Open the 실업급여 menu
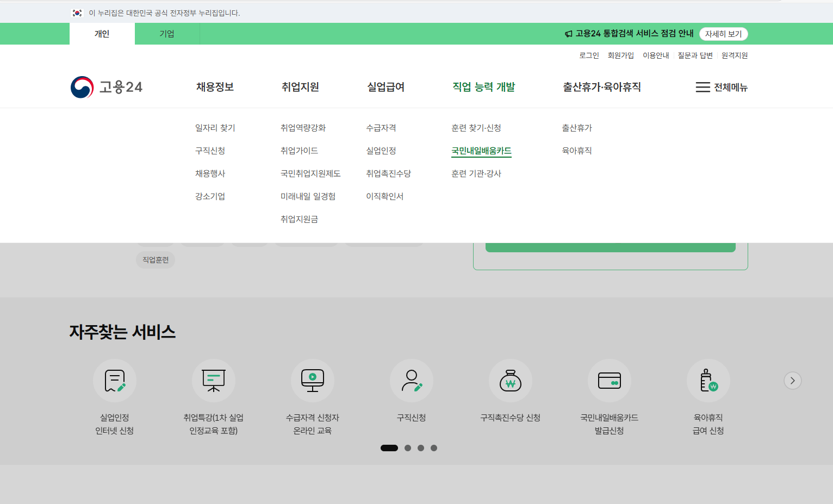Image resolution: width=833 pixels, height=504 pixels. [x=386, y=86]
